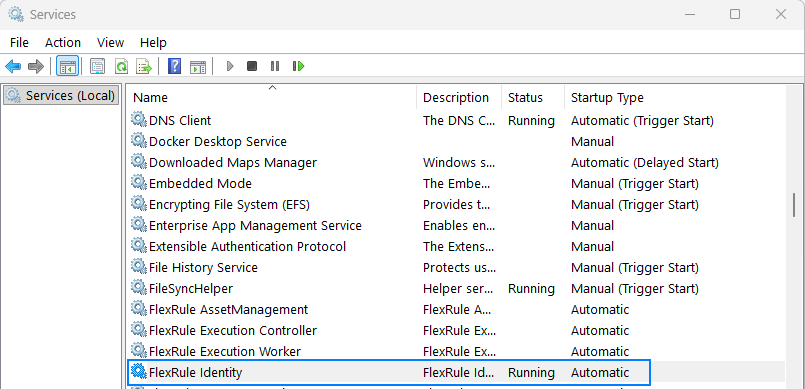The height and width of the screenshot is (389, 805).
Task: Select the FlexRule Identity service name
Action: (195, 373)
